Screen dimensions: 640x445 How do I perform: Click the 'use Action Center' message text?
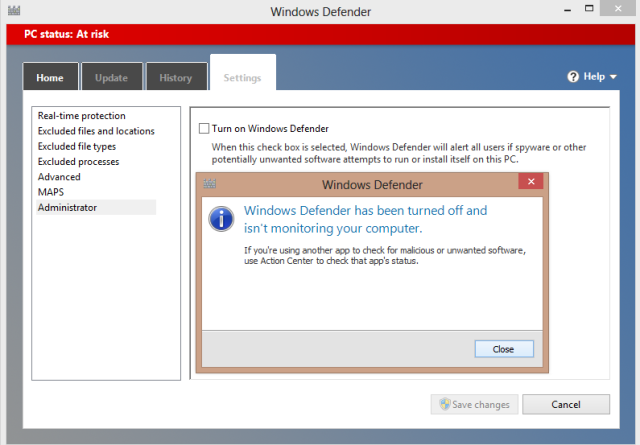click(x=331, y=261)
